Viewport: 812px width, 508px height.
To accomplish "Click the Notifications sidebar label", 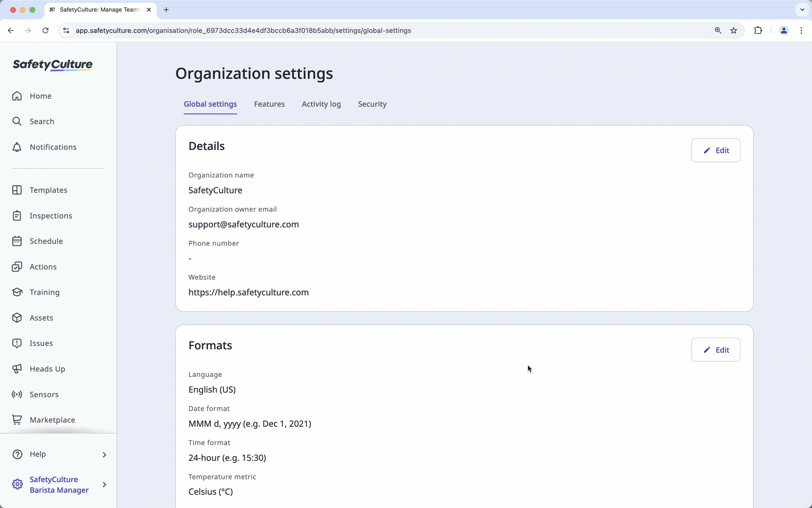I will pos(53,147).
